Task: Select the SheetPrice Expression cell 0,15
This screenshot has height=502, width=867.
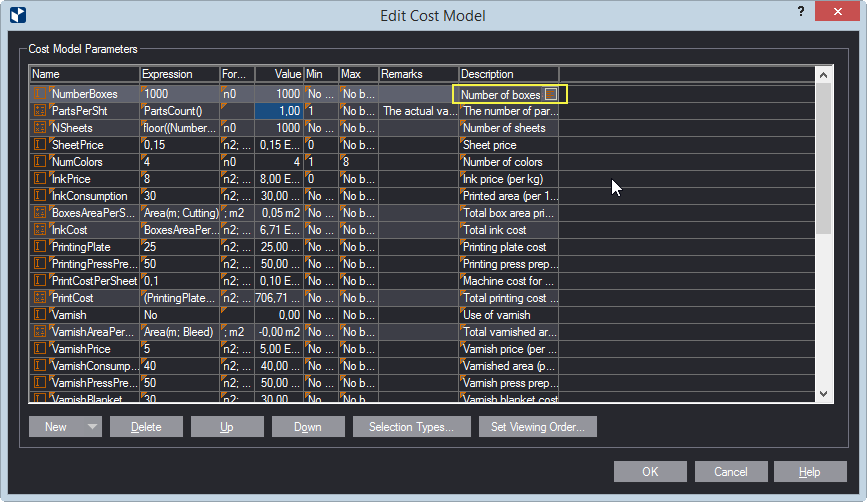Action: click(180, 145)
